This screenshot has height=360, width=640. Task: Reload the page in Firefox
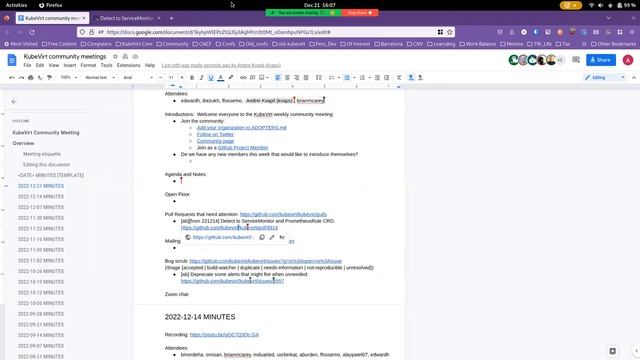pyautogui.click(x=32, y=32)
